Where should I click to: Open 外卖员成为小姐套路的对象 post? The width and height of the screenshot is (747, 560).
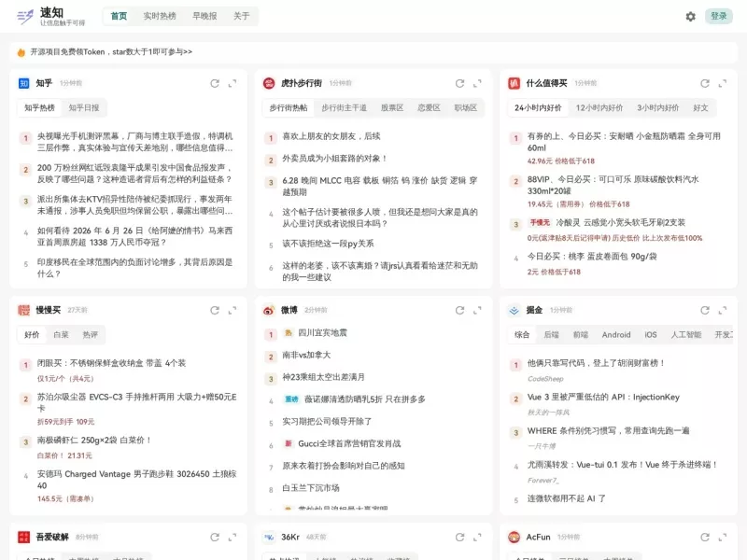334,159
